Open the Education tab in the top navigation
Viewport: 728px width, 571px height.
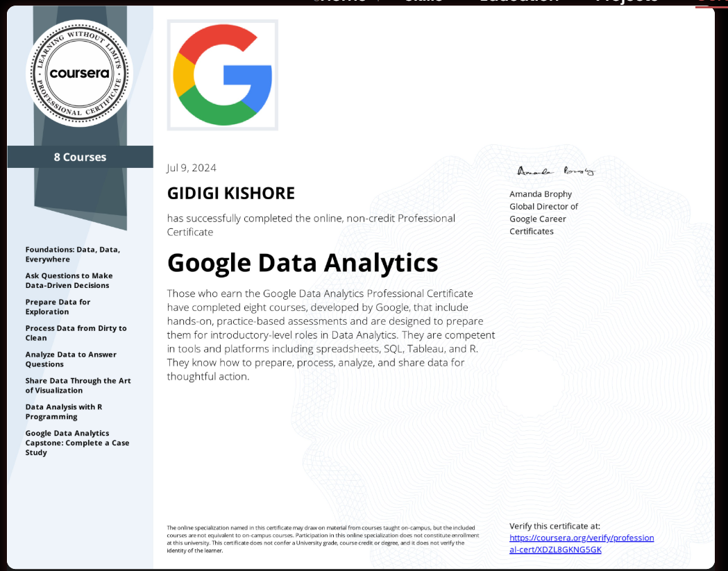point(518,2)
